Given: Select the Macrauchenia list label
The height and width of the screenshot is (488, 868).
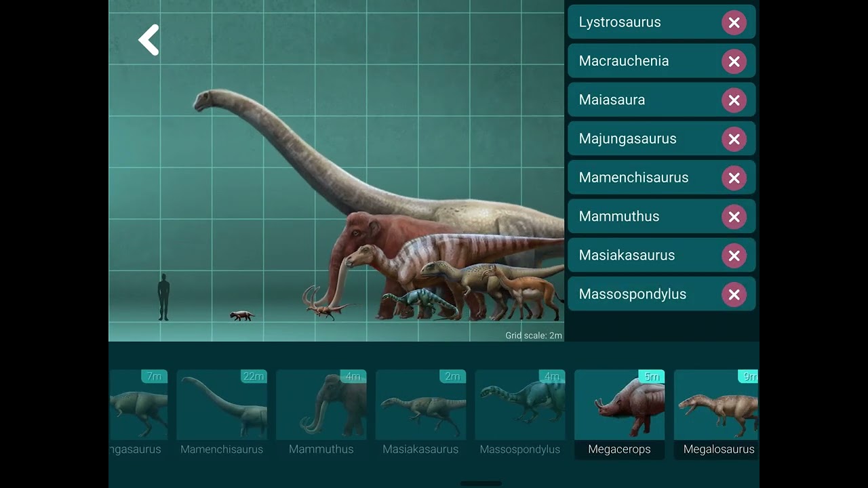Looking at the screenshot, I should pos(623,61).
